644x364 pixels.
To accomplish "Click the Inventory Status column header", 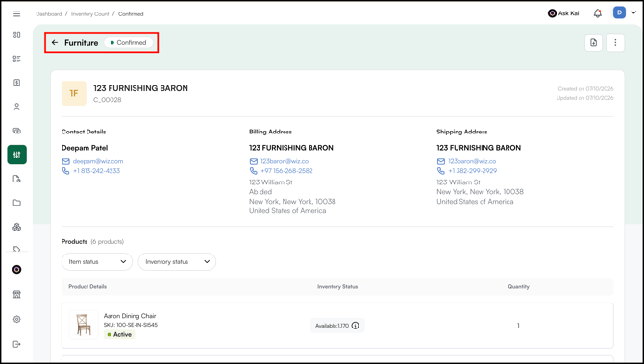I will click(337, 287).
